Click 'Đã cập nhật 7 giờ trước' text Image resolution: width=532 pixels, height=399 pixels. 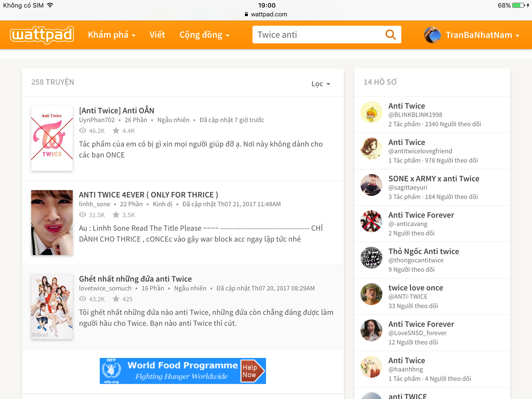[x=232, y=120]
